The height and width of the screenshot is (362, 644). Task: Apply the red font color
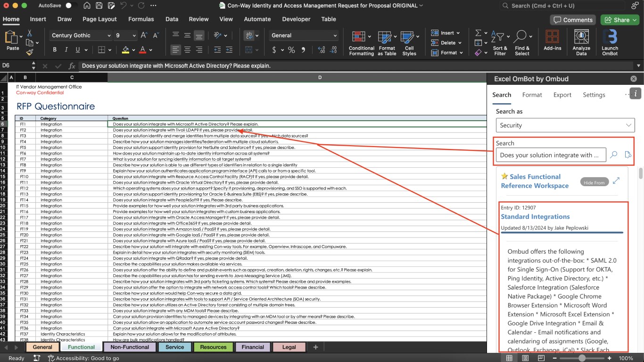tap(143, 50)
